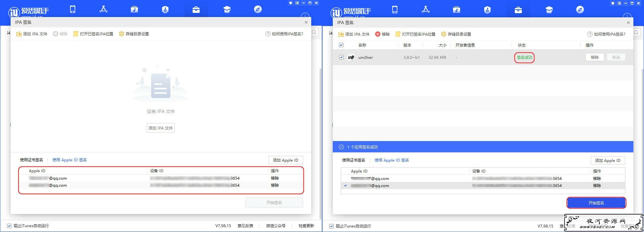Open the toolbox briefcase icon in left window

coord(196,10)
